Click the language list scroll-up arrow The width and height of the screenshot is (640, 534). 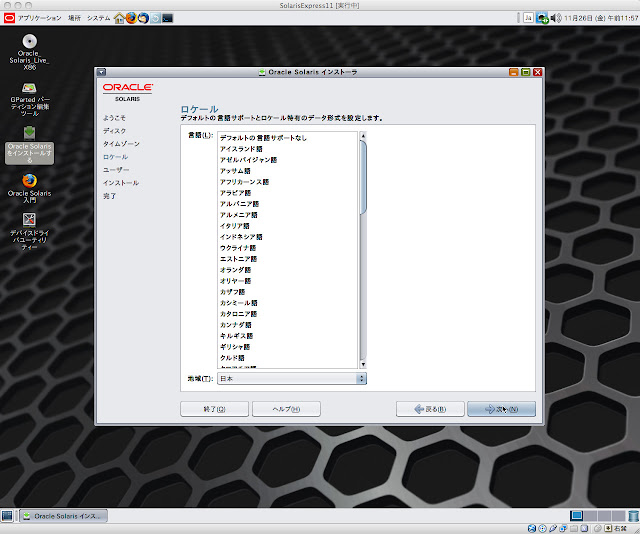(x=363, y=136)
